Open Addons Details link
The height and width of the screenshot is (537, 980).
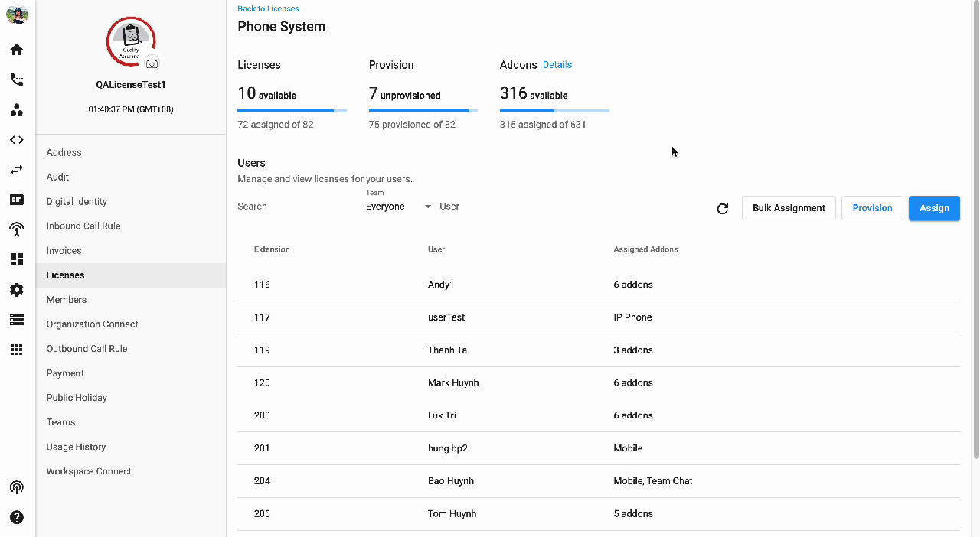[557, 65]
